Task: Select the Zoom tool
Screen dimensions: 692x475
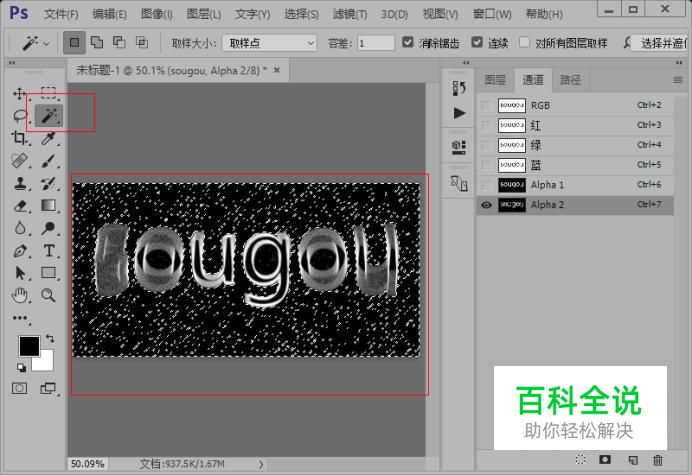Action: 48,295
